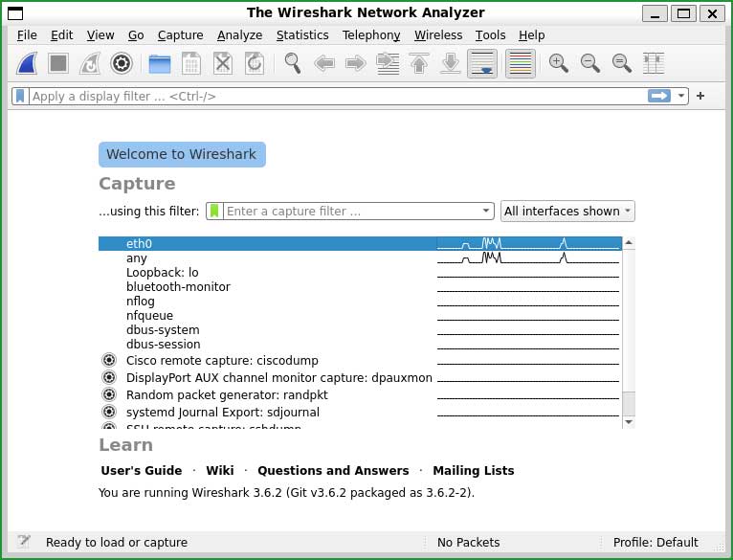
Task: Open the Analyze menu
Action: [x=240, y=35]
